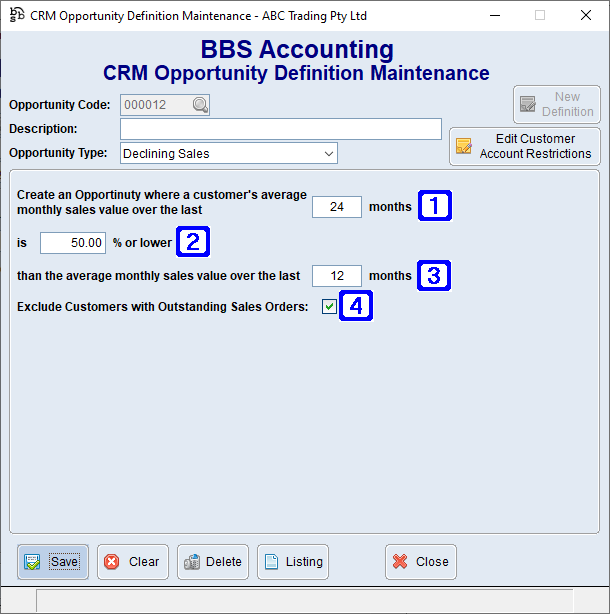Image resolution: width=610 pixels, height=614 pixels.
Task: Click the 'Opportunity Type:' label
Action: click(58, 153)
